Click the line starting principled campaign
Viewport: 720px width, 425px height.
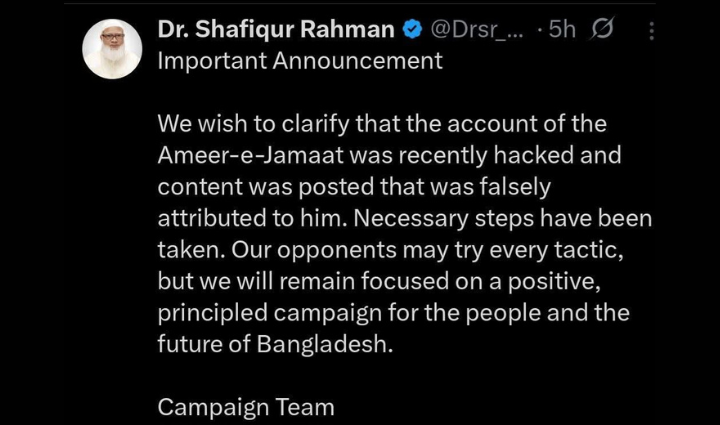[393, 312]
